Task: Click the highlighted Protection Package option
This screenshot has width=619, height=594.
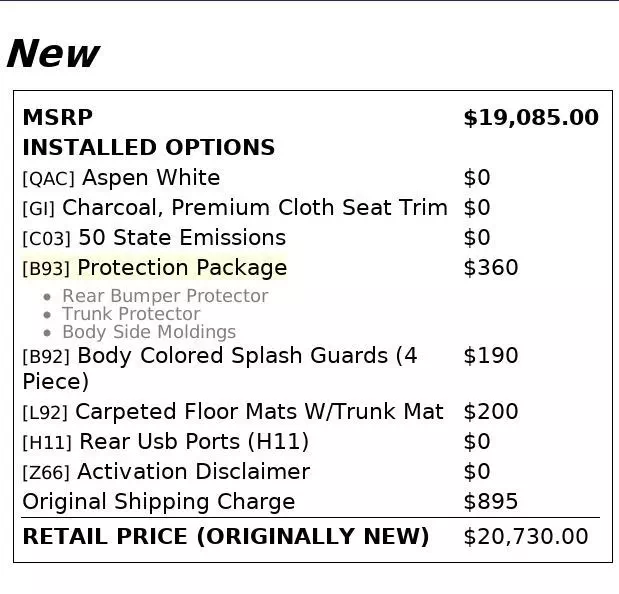Action: (155, 268)
